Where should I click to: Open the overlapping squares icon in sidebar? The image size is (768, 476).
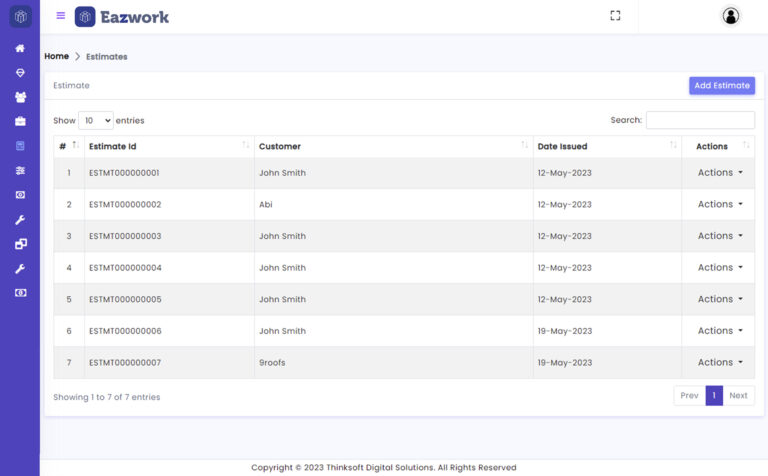[x=20, y=244]
